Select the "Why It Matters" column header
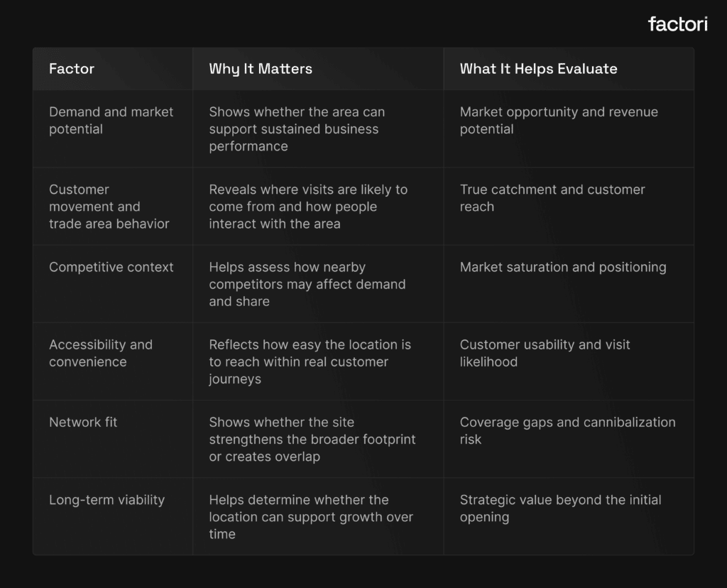The image size is (727, 588). [261, 69]
